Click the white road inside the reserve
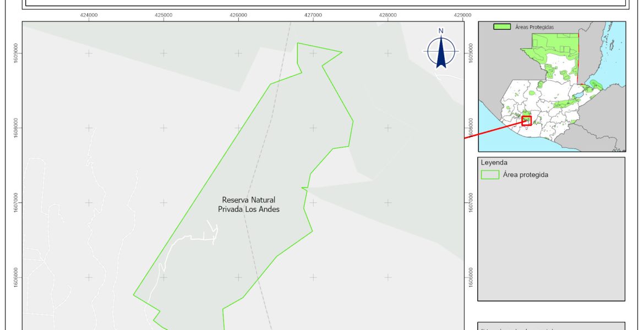 [182, 240]
